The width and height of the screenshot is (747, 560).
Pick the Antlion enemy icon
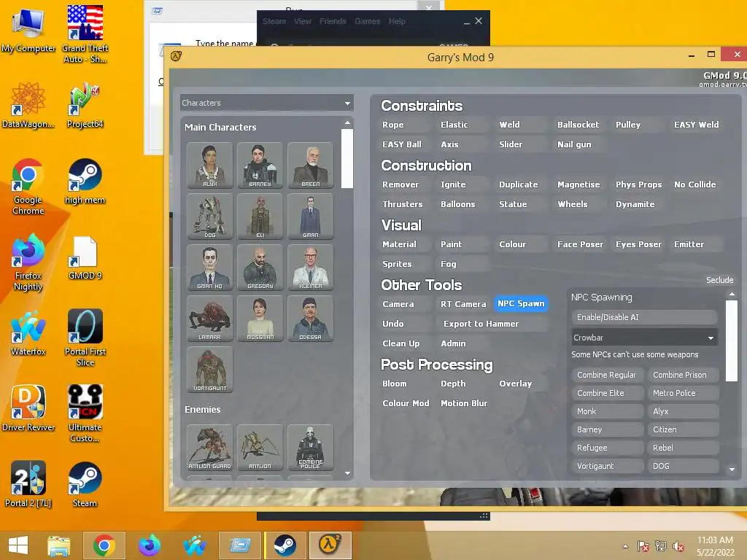click(260, 447)
